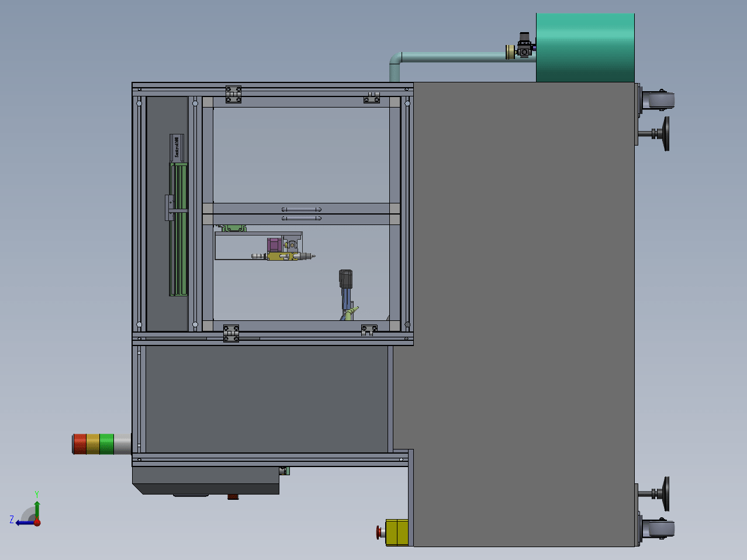
Task: Select the yellow emergency stop box
Action: point(397,533)
